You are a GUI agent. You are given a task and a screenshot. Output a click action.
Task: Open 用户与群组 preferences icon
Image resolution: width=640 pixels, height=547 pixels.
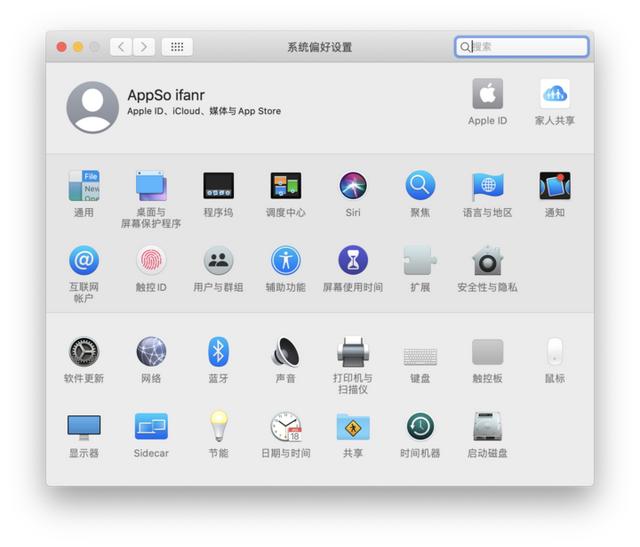218,260
